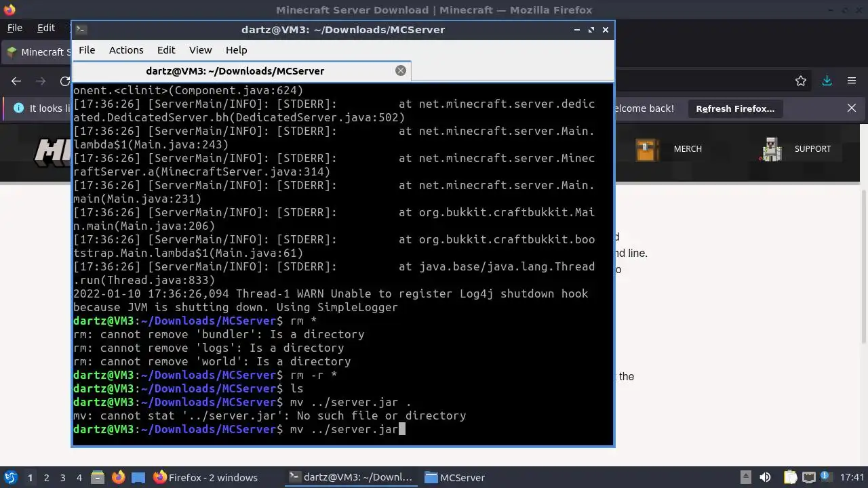Click the notification info icon
This screenshot has width=868, height=488.
pos(18,108)
